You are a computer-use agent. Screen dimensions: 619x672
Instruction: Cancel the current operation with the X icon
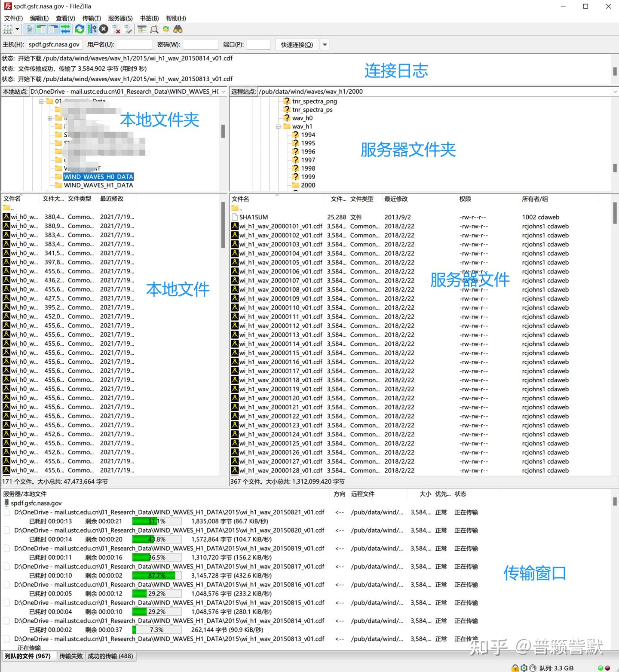tap(104, 29)
